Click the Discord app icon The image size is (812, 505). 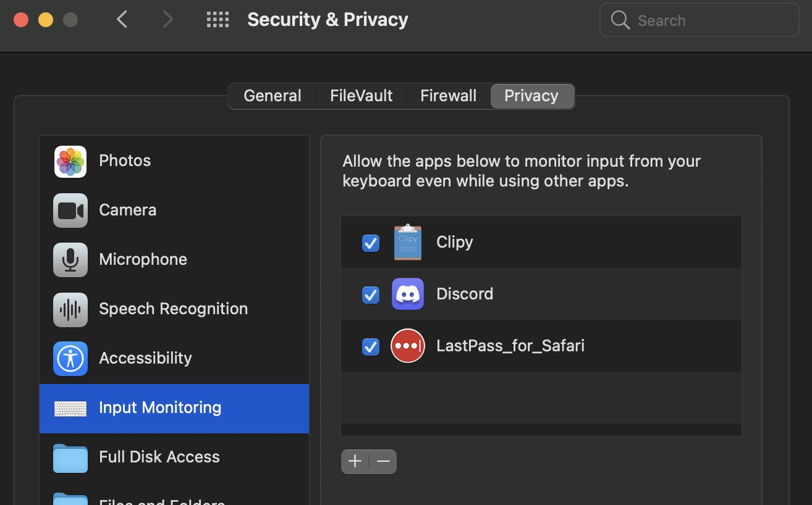tap(408, 294)
